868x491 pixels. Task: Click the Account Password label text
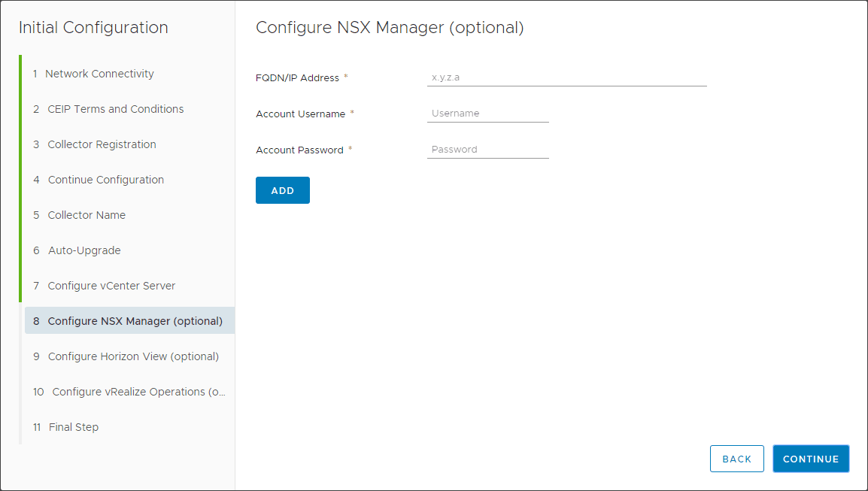(299, 150)
